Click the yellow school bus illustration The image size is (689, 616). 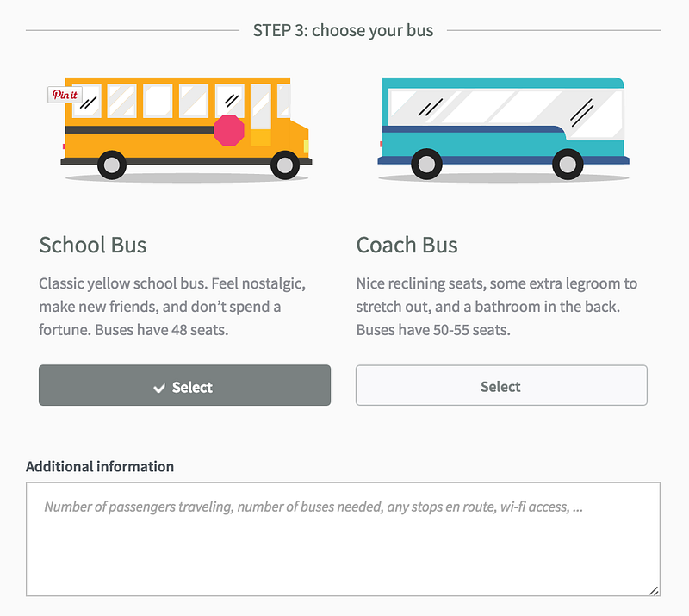tap(186, 129)
